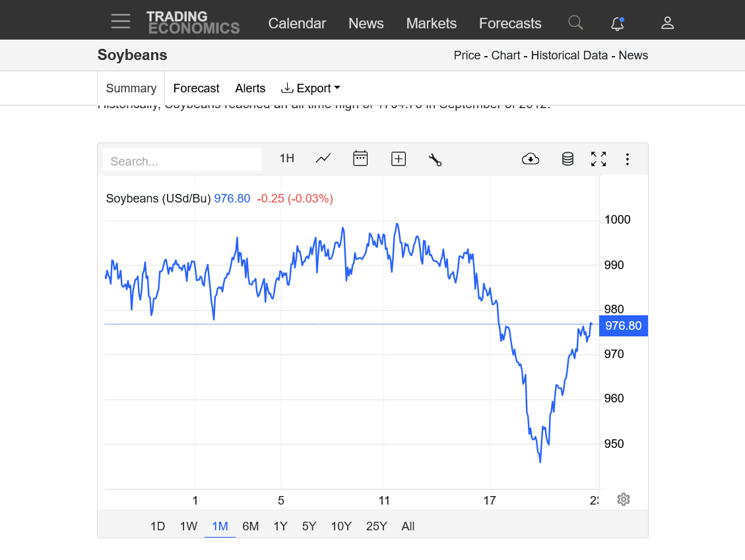Expand the Export dropdown

coord(311,88)
